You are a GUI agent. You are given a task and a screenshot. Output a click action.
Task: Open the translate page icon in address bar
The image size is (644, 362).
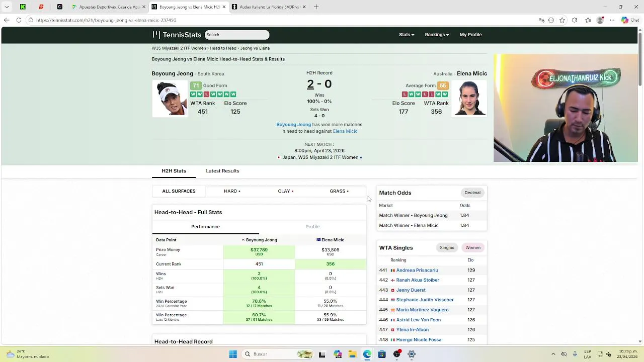tap(541, 20)
